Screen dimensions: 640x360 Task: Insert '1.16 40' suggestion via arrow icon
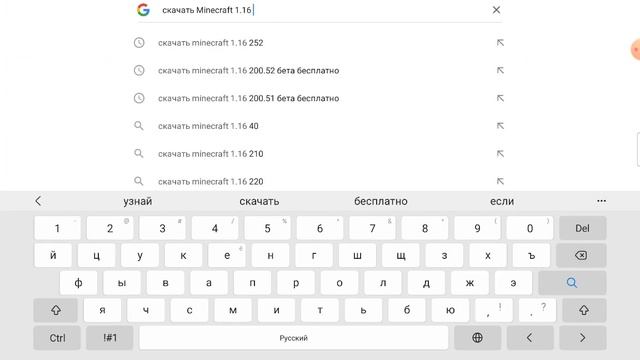tap(500, 126)
